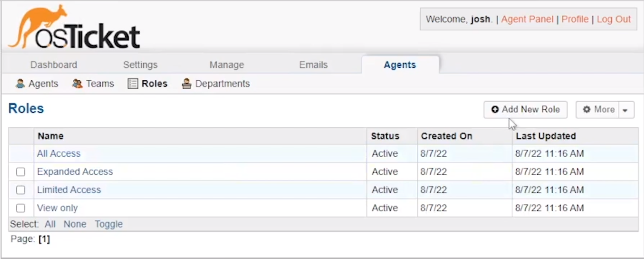Click the Log Out link

(614, 19)
